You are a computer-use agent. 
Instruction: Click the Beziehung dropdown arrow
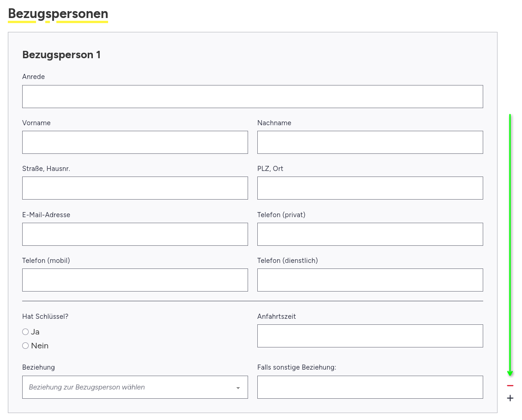coord(238,388)
